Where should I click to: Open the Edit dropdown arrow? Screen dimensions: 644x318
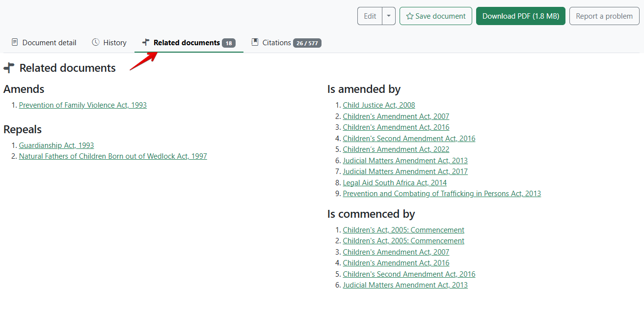pos(388,16)
